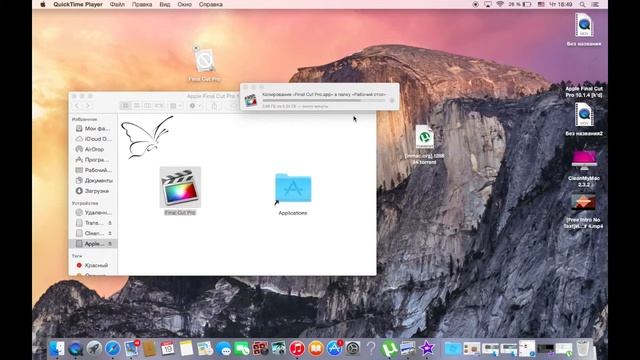The image size is (640, 360).
Task: Open Загрузки in the Finder sidebar
Action: [x=93, y=191]
